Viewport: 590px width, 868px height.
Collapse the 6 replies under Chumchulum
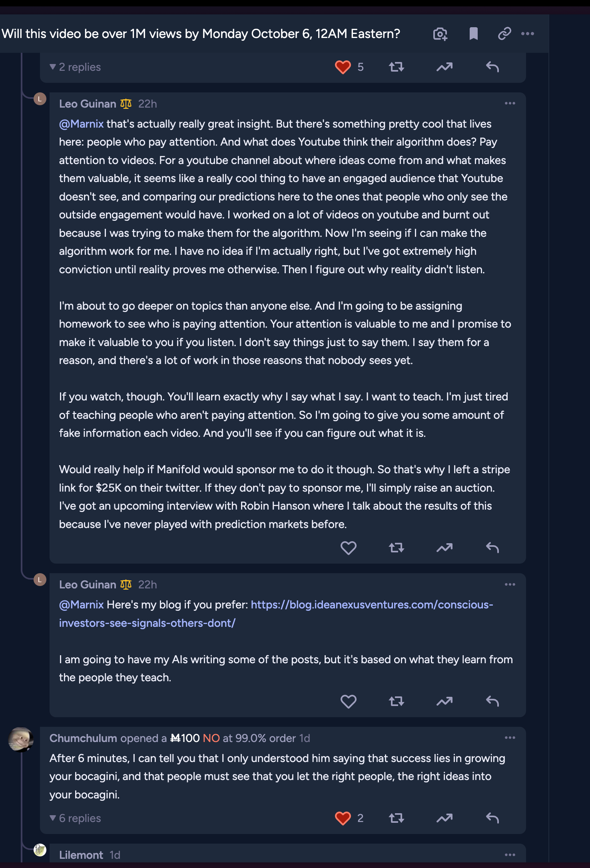(75, 818)
